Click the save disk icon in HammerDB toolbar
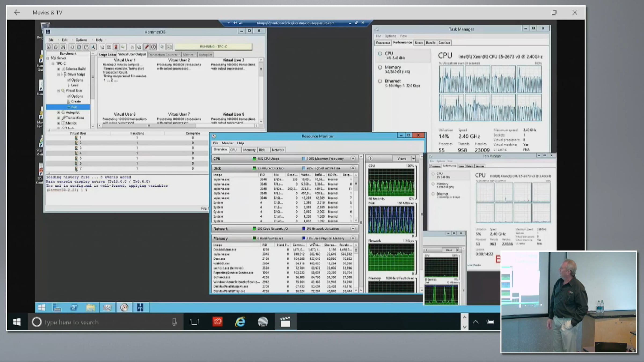 click(63, 47)
